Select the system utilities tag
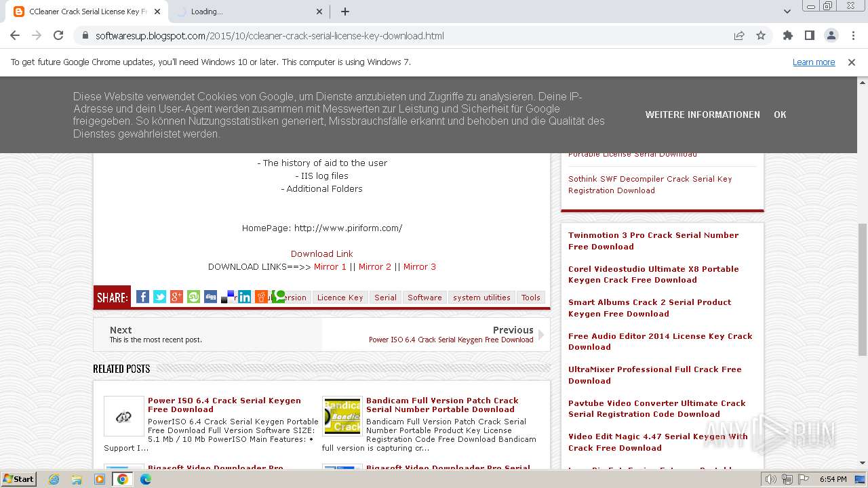The width and height of the screenshot is (868, 488). 481,298
